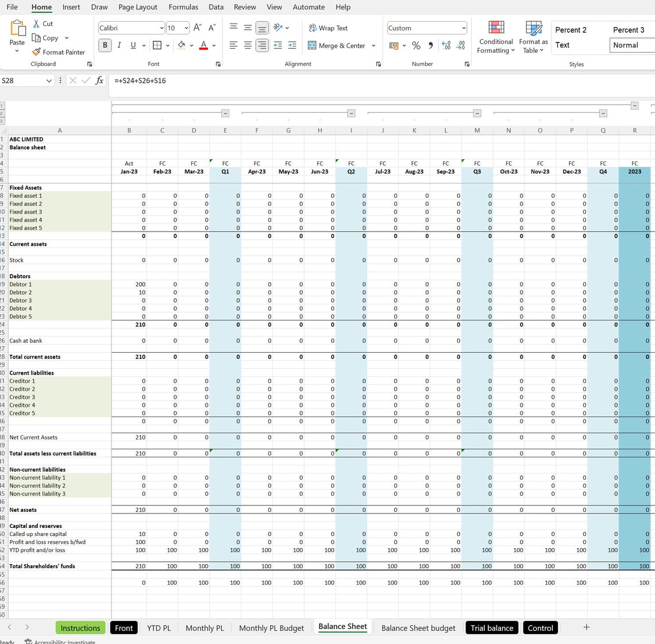Toggle Italic formatting
Image resolution: width=655 pixels, height=644 pixels.
118,45
